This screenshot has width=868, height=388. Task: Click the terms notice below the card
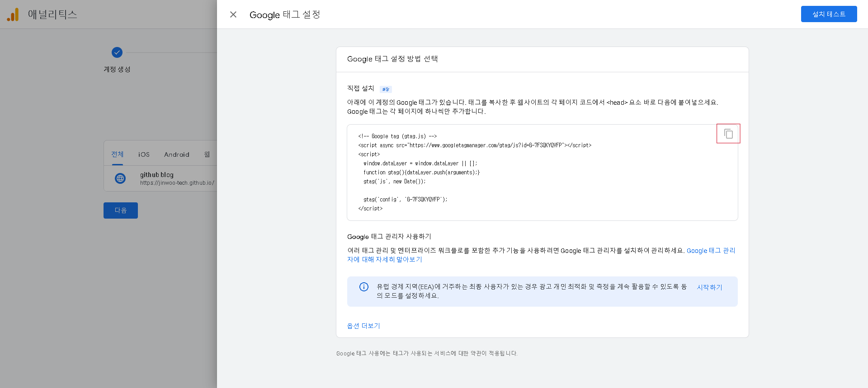click(x=427, y=353)
